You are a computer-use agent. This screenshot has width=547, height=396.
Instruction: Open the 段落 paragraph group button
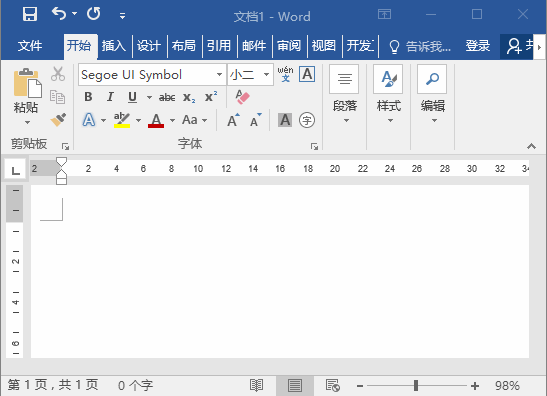[344, 94]
